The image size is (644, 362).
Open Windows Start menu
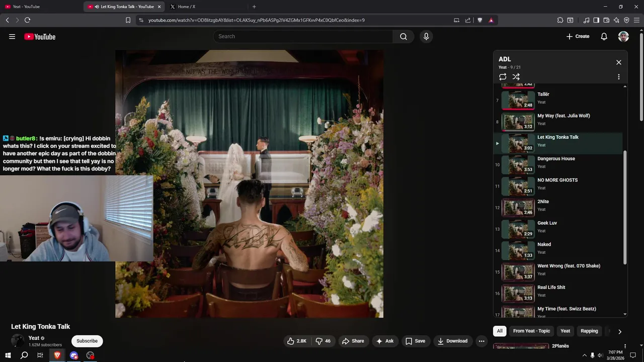tap(8, 355)
